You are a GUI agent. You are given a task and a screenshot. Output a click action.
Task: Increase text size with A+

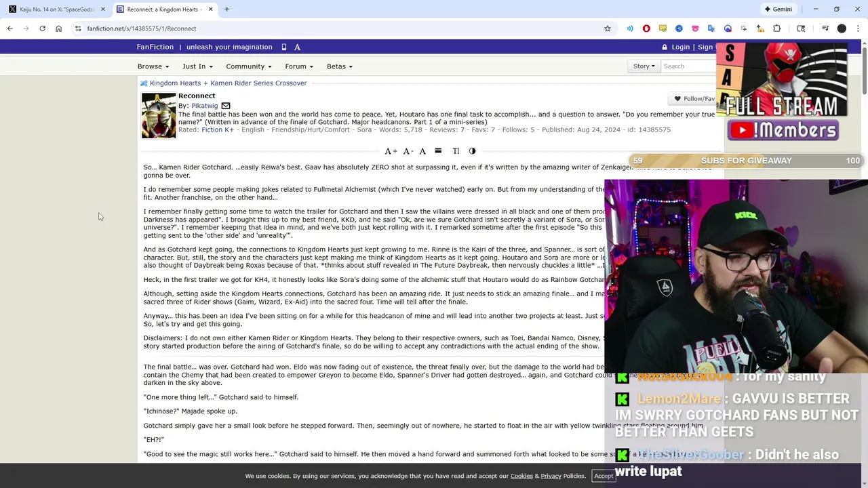tap(391, 151)
